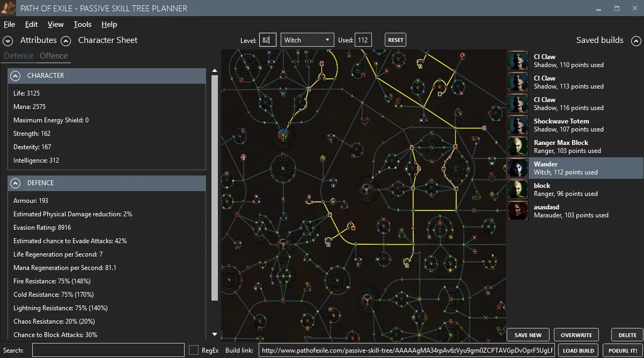Screen dimensions: 644x358
Task: Click 'Chance to Block Attacks: 30%' stat
Action: (x=55, y=335)
